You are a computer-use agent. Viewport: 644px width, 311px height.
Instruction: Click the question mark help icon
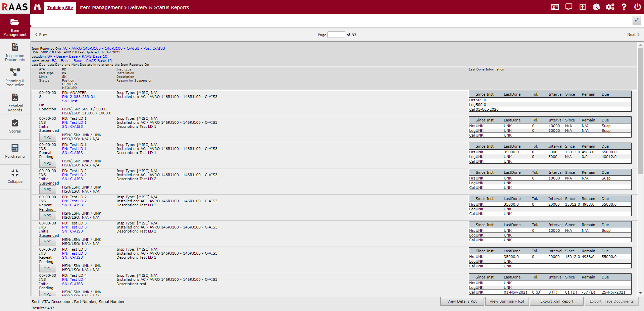click(x=624, y=7)
